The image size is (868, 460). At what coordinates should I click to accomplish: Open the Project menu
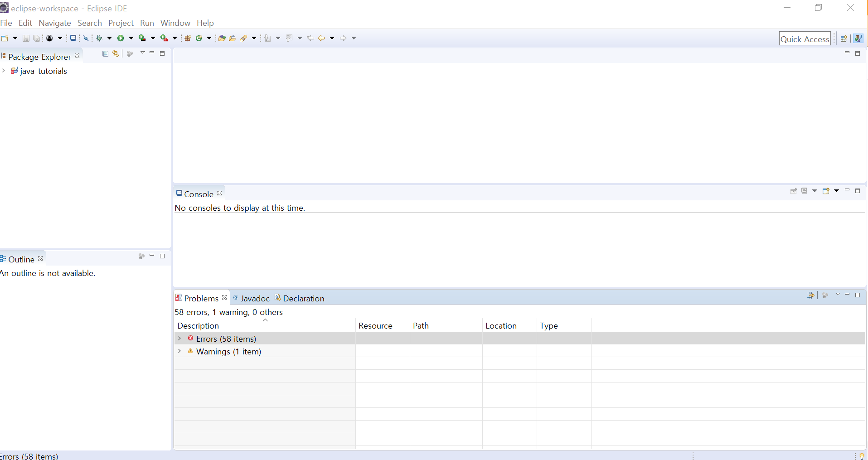coord(121,23)
